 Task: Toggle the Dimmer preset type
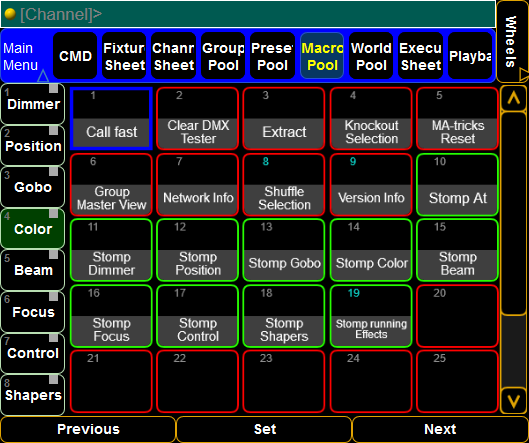point(33,104)
